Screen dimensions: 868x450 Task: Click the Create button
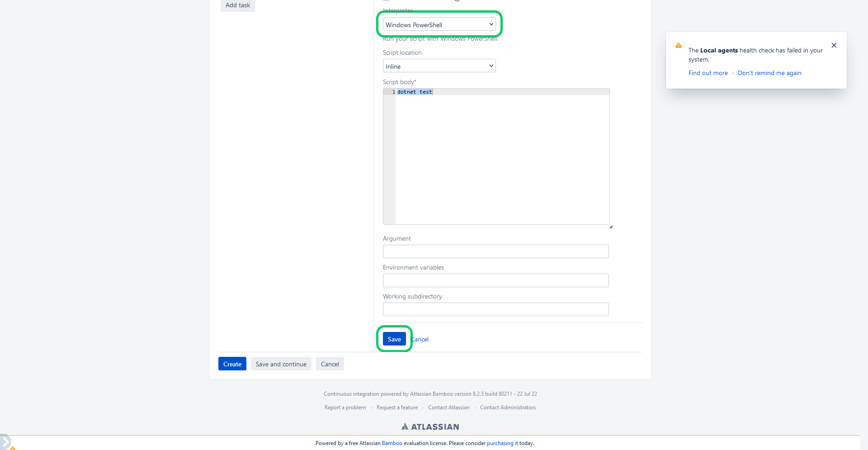(x=232, y=364)
